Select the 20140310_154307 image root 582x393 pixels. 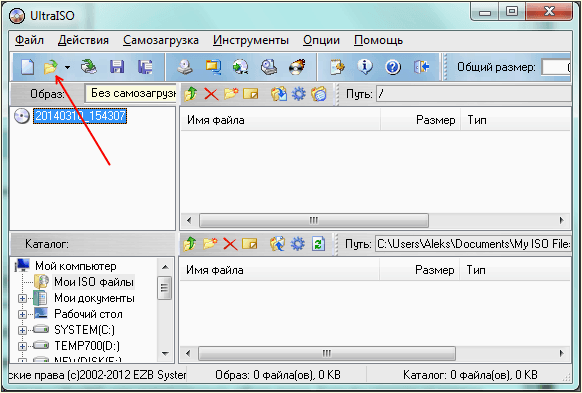[80, 116]
